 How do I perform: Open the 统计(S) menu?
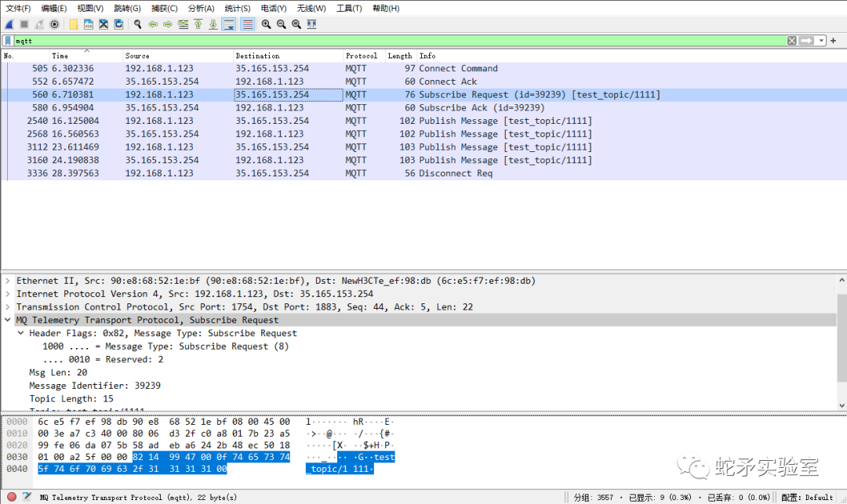[x=238, y=8]
